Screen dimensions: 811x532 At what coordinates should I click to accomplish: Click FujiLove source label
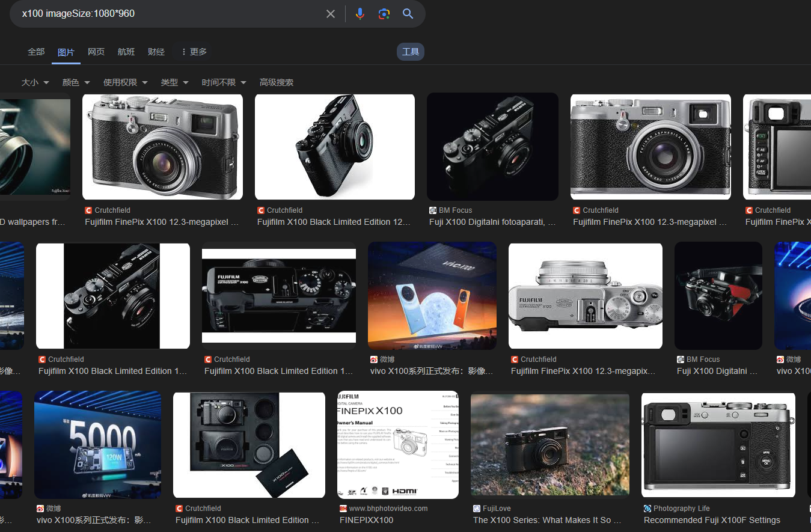[497, 509]
